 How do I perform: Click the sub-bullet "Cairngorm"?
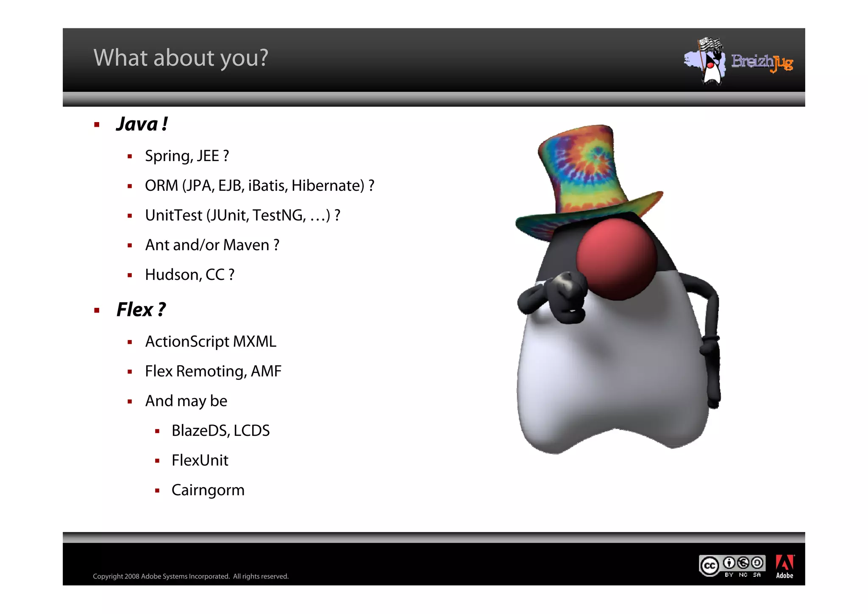coord(208,490)
